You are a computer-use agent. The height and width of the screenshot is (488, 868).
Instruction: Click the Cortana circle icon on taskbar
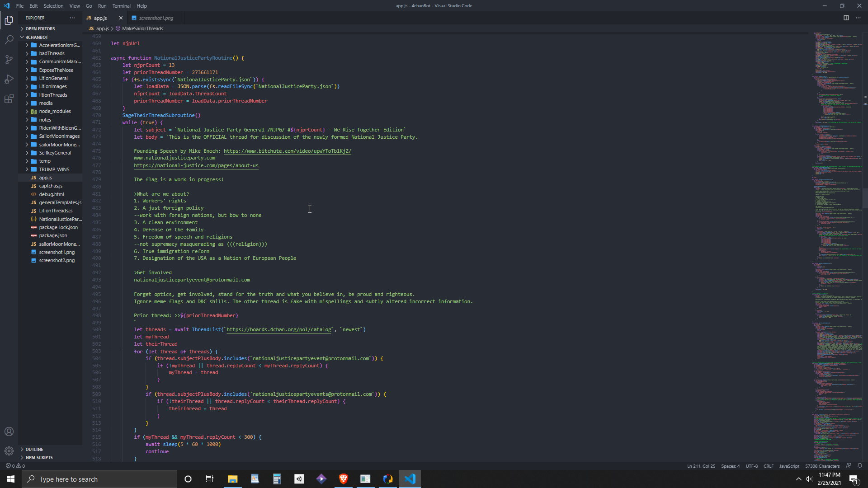pos(188,479)
